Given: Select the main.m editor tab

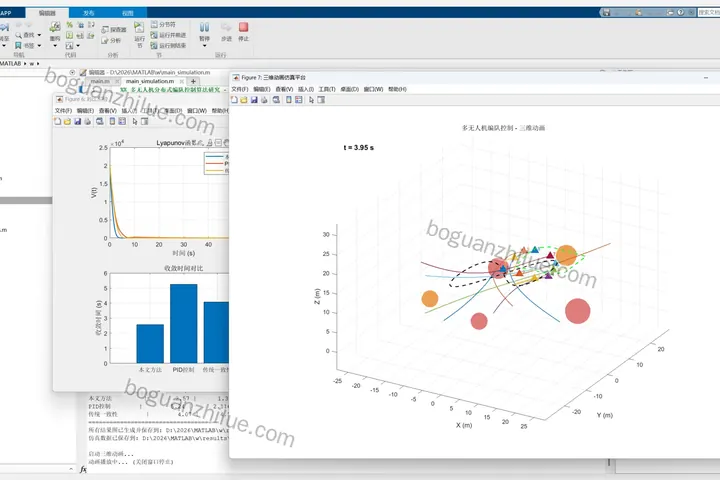Looking at the screenshot, I should pyautogui.click(x=100, y=81).
